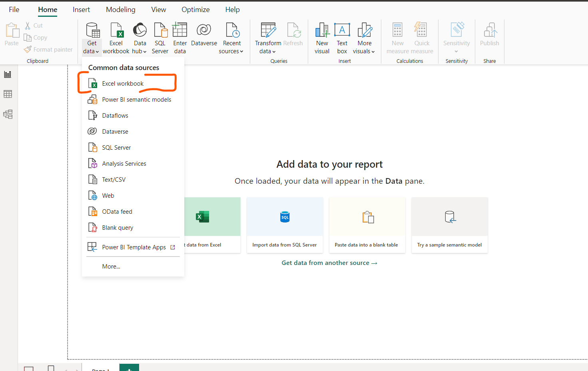
Task: Click the Import data from SQL Server card
Action: pyautogui.click(x=285, y=225)
